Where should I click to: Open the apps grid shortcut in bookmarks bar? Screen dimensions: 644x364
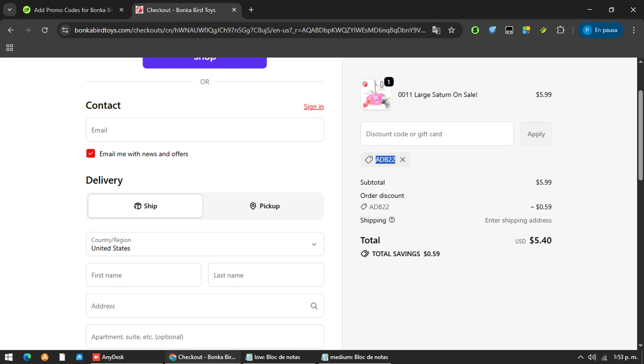[9, 48]
